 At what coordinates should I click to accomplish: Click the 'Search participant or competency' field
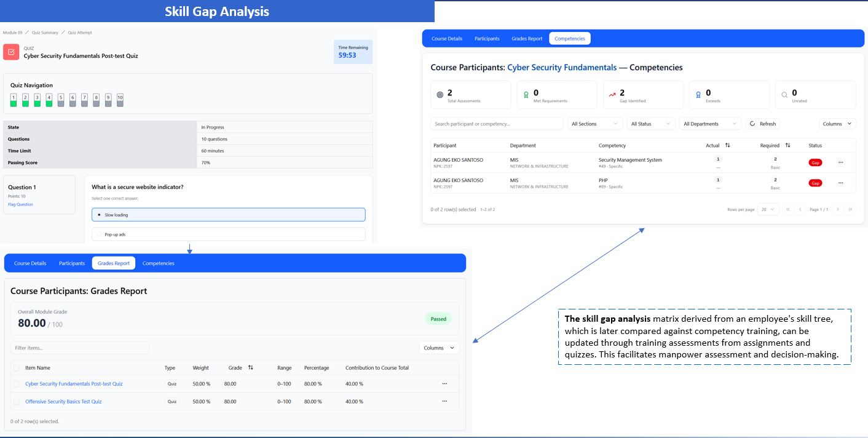point(497,124)
